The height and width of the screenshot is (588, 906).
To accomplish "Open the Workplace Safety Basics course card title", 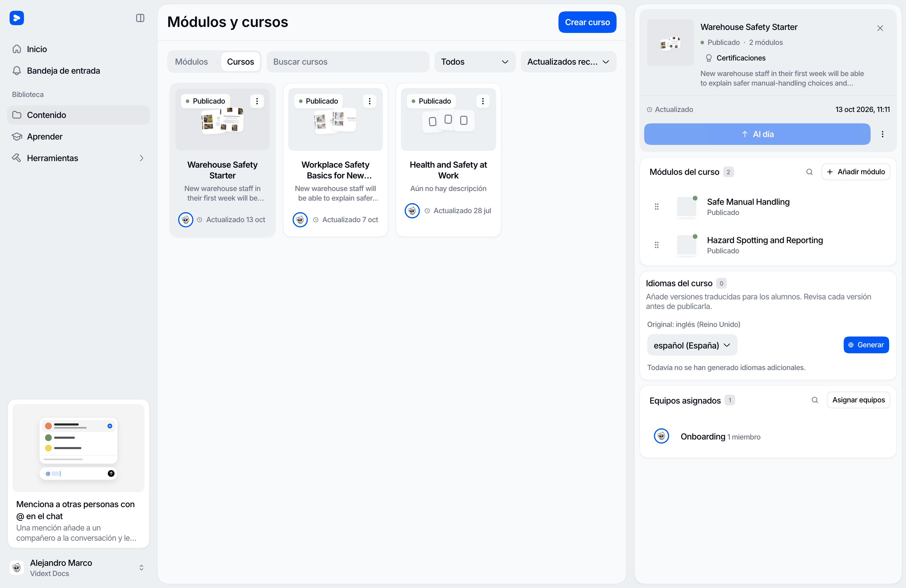I will click(335, 170).
